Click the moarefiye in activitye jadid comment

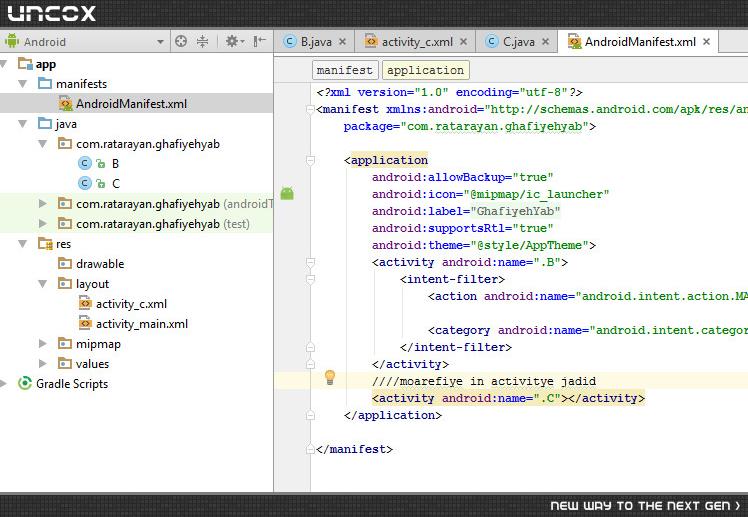point(484,382)
